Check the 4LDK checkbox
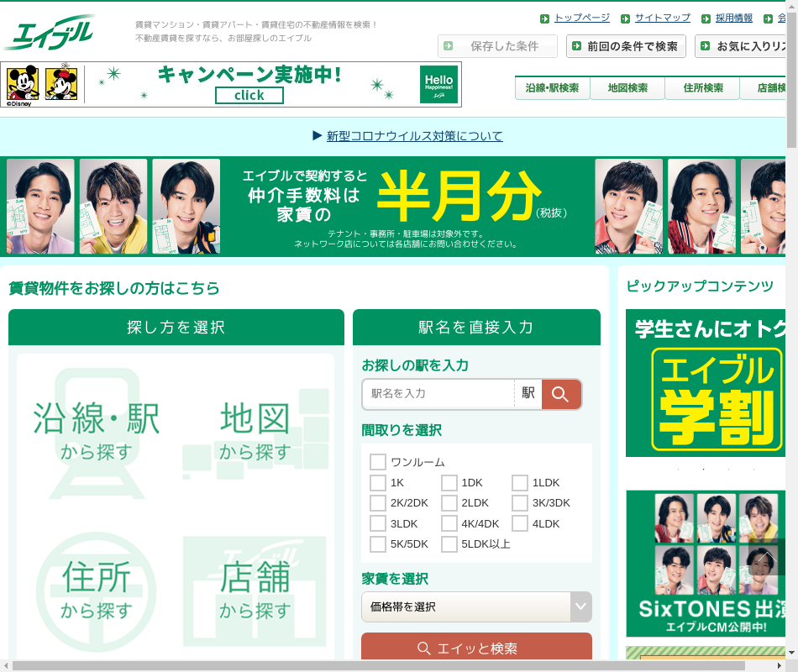This screenshot has width=798, height=672. [x=520, y=523]
